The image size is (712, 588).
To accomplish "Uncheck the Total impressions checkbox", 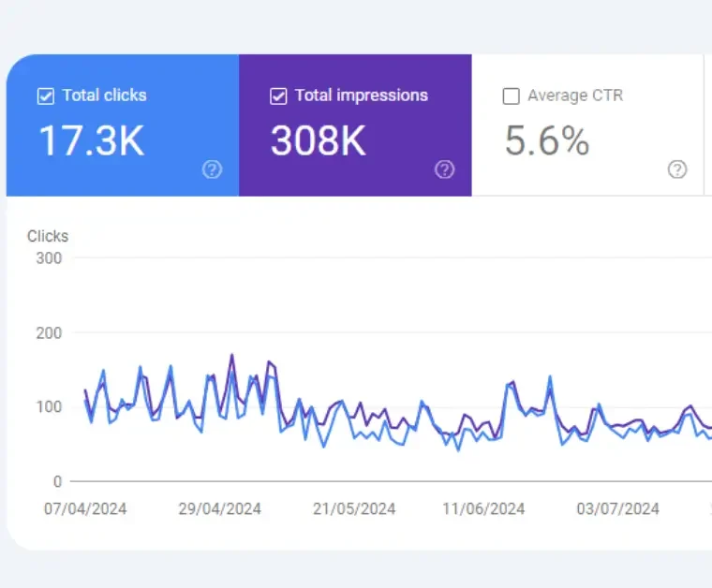I will (x=277, y=96).
